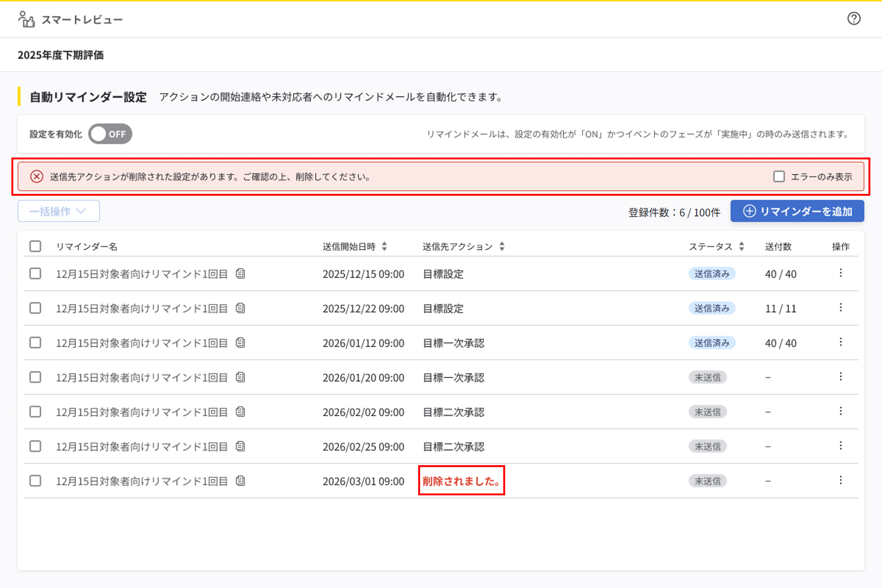Click 11 / 11 sent count
The width and height of the screenshot is (882, 588).
(781, 309)
